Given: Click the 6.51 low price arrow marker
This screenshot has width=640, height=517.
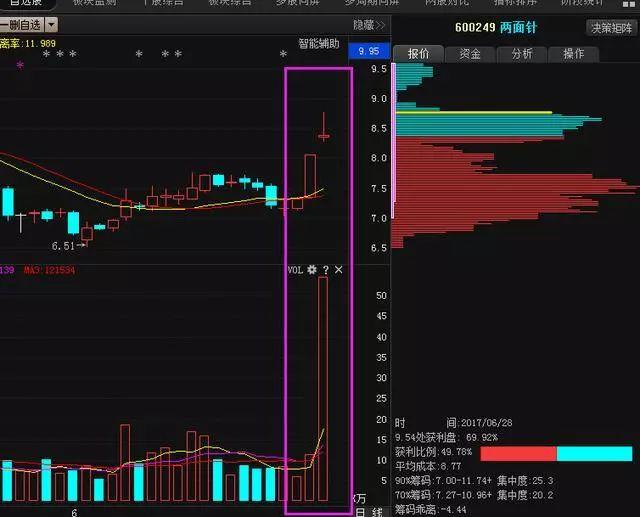Looking at the screenshot, I should (68, 244).
